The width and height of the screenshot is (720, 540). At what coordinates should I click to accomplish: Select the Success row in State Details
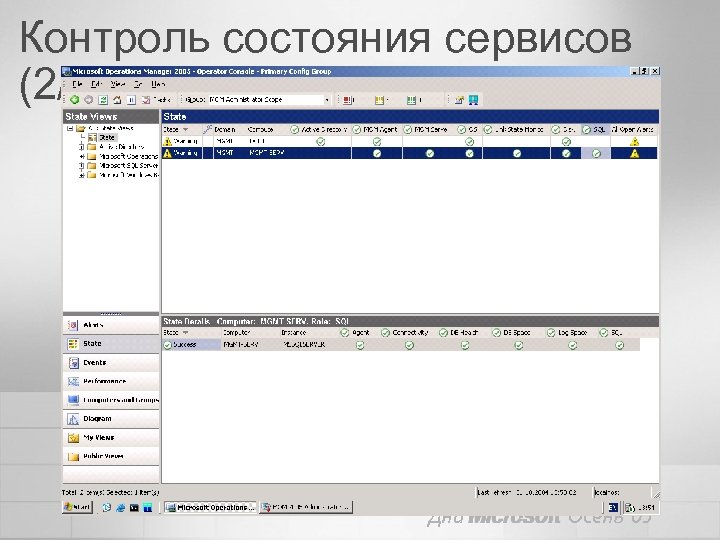[x=401, y=345]
